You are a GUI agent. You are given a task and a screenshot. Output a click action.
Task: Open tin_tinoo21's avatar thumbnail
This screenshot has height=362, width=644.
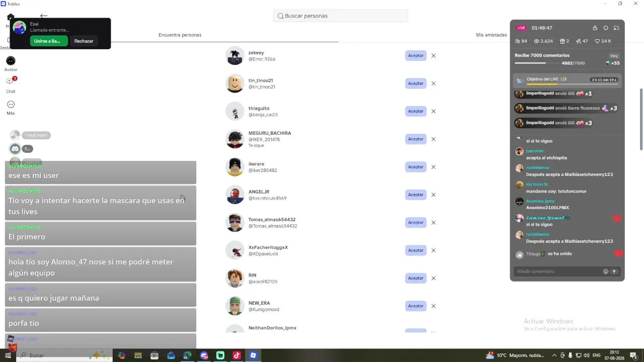[x=235, y=83]
